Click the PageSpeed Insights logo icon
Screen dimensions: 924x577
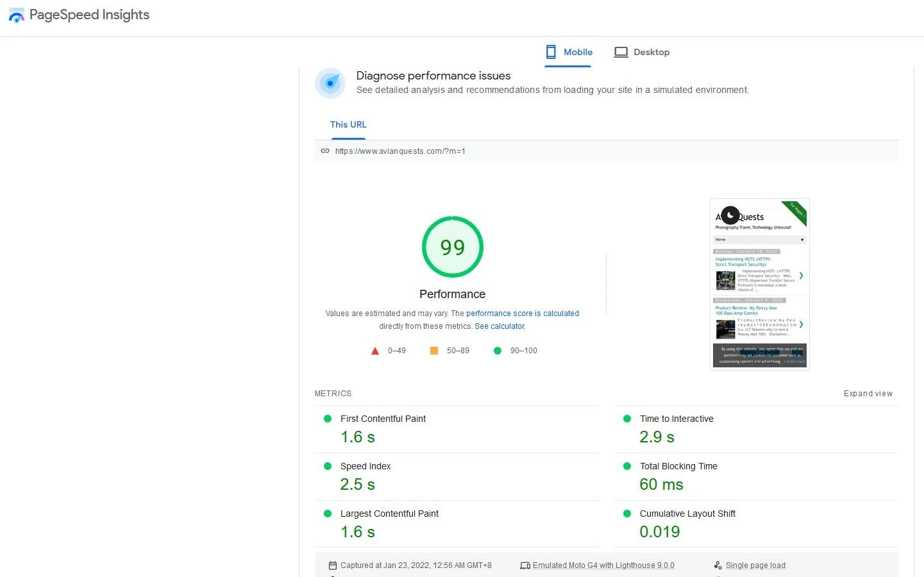click(16, 15)
